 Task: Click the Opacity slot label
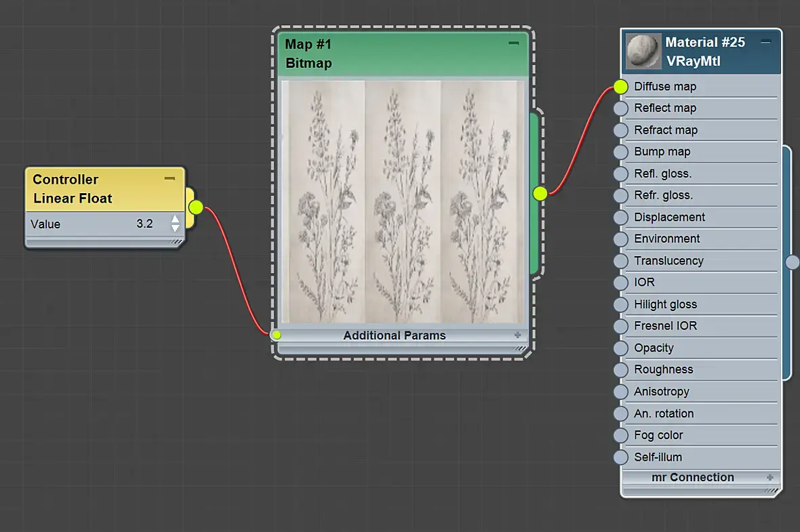[654, 348]
